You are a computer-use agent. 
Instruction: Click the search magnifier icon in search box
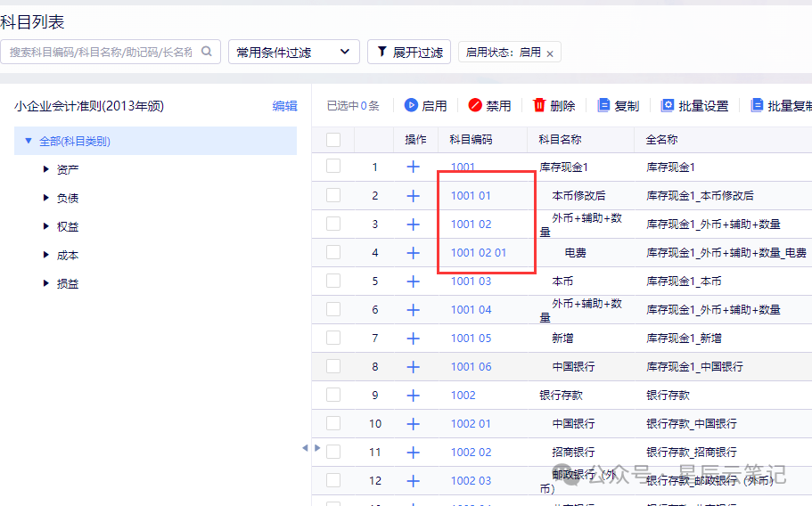(207, 52)
